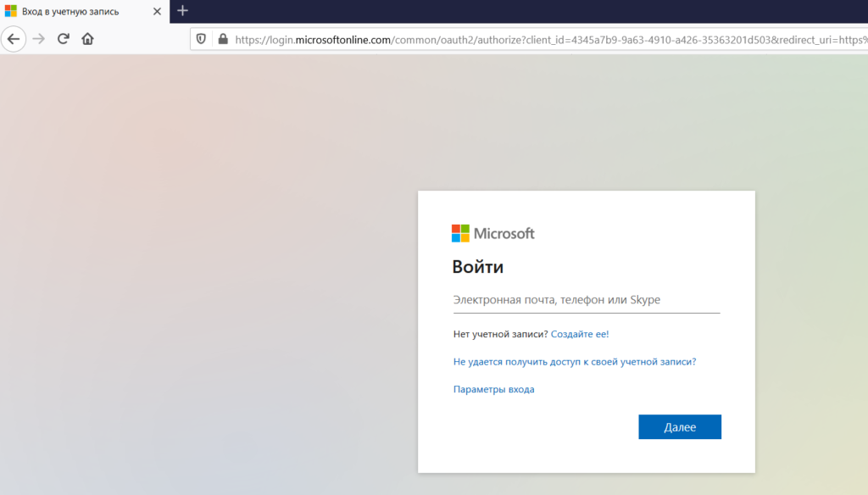Close the "Вход в учетную запись" tab
Screen dimensions: 868x495
click(157, 11)
